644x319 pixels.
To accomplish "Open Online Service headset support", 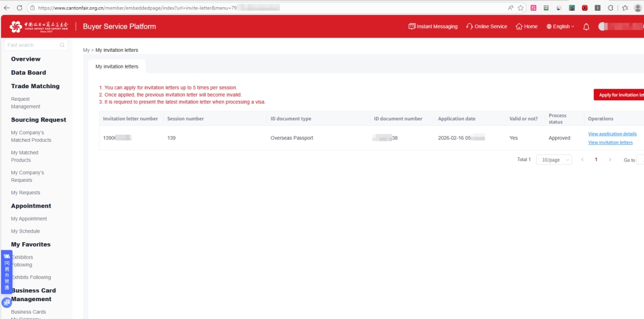I will 487,27.
